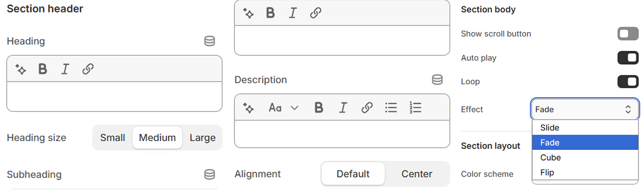This screenshot has width=644, height=190.
Task: Disable the Loop toggle
Action: click(627, 81)
